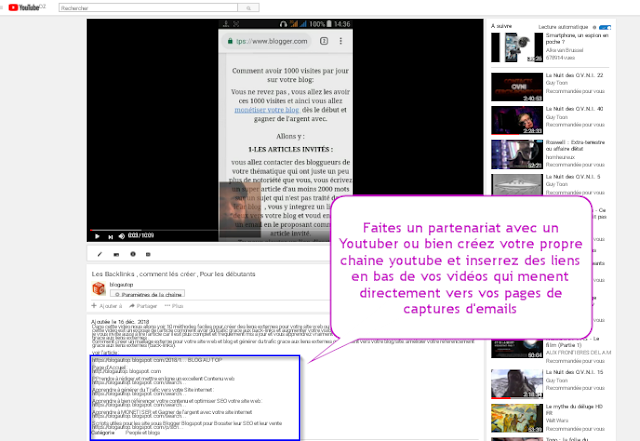Click video title Les Backlinks, comment les créer
Screen dimensions: 640x441
(173, 274)
